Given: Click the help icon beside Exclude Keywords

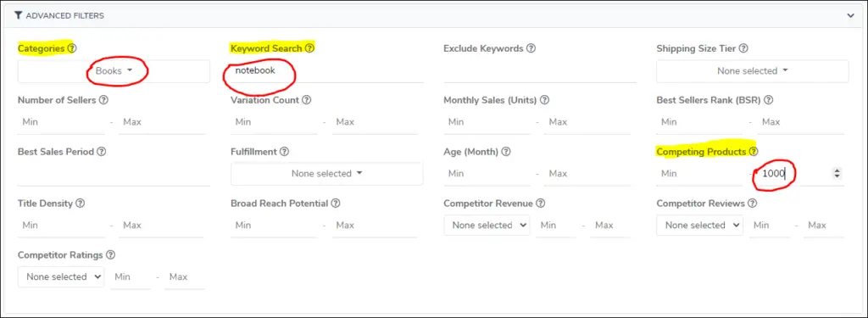Looking at the screenshot, I should click(x=531, y=48).
